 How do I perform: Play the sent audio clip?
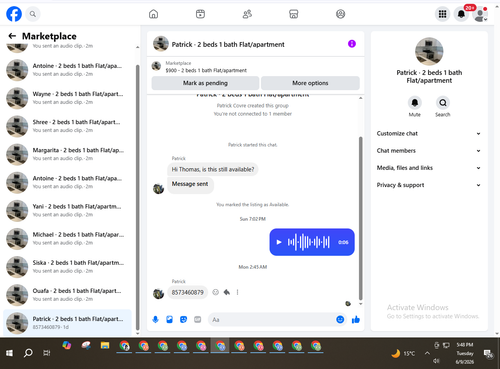[x=279, y=242]
